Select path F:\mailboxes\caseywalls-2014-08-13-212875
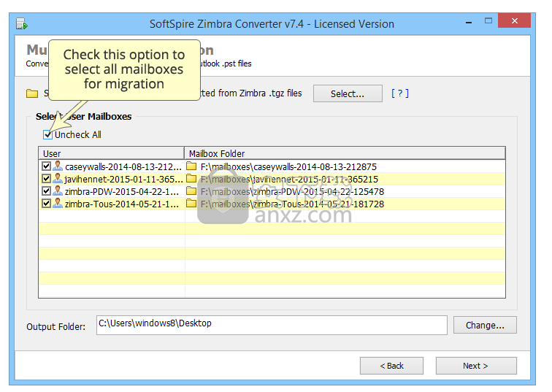 click(288, 166)
